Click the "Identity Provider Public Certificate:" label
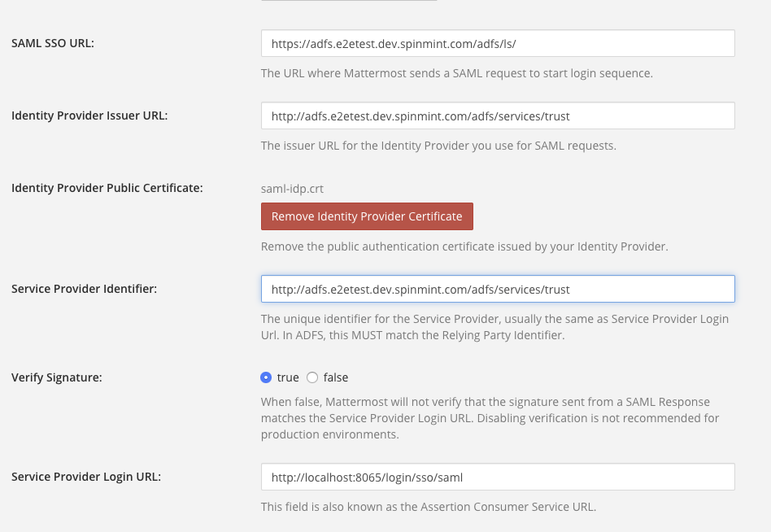The image size is (771, 532). 107,188
